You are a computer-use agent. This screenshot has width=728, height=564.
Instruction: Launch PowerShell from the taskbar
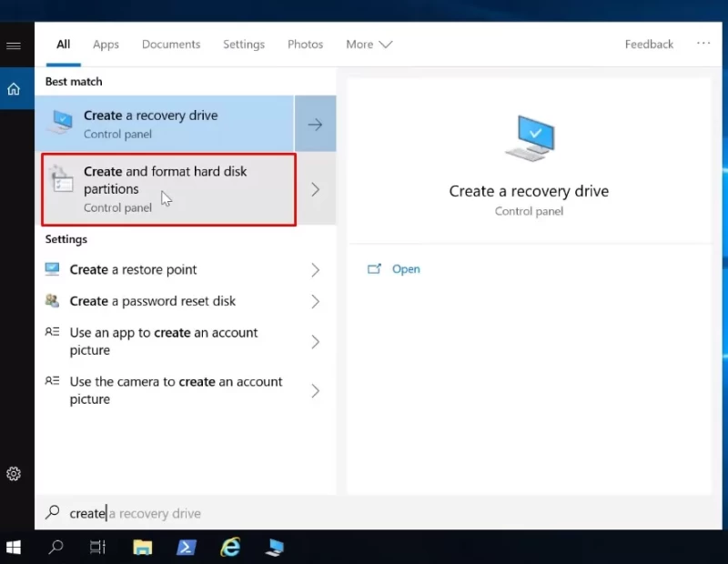[187, 548]
